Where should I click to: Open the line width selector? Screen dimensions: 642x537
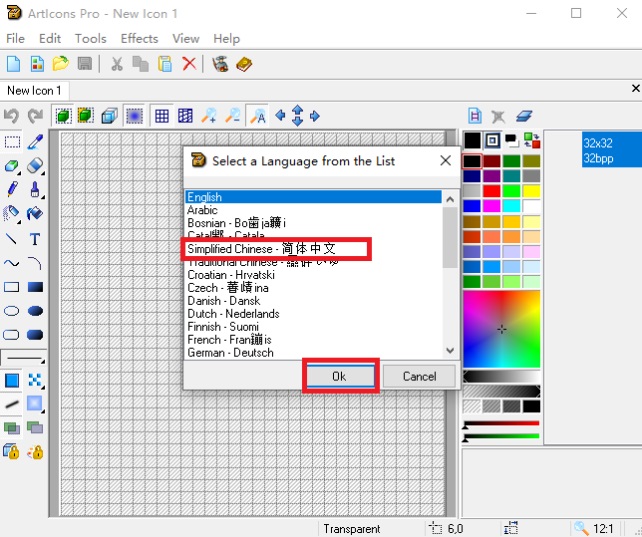click(23, 359)
